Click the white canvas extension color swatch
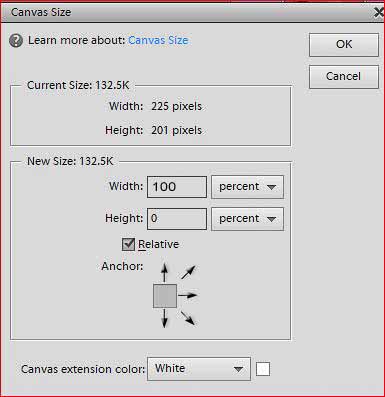 coord(263,369)
